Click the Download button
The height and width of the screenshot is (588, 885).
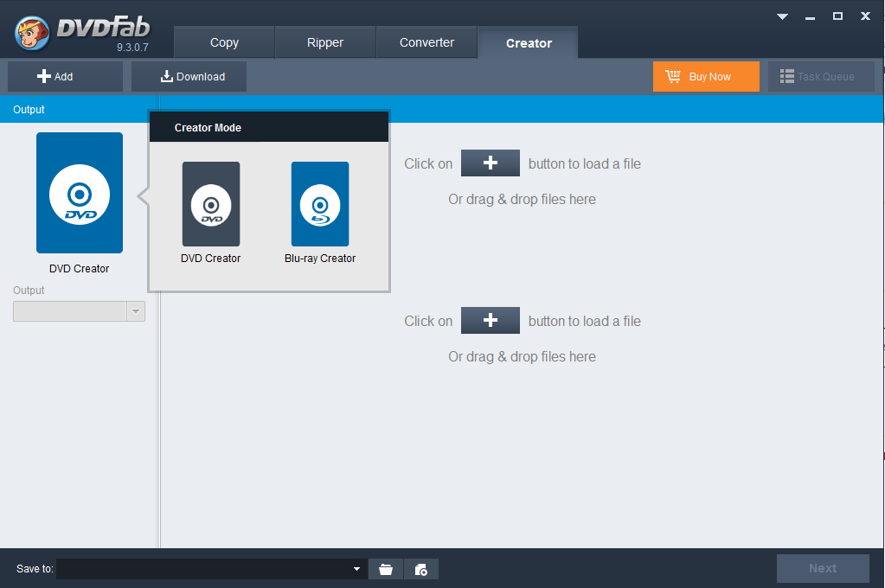click(189, 77)
